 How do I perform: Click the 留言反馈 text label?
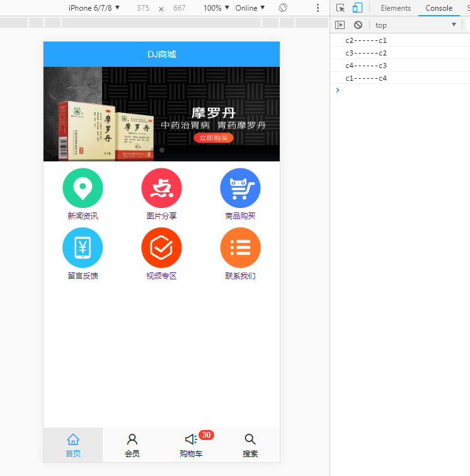pyautogui.click(x=83, y=276)
